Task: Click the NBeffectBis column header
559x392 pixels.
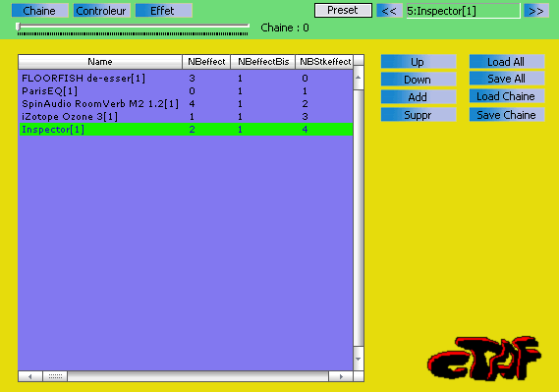Action: pyautogui.click(x=263, y=62)
